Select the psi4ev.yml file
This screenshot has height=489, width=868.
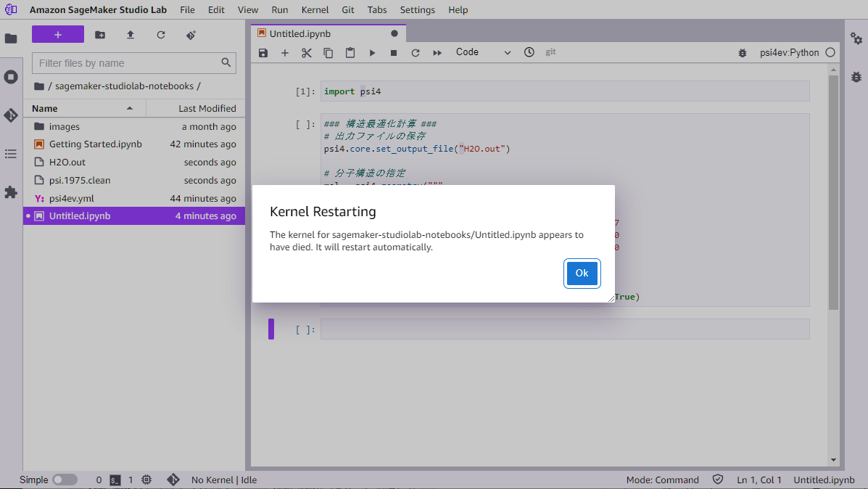pyautogui.click(x=134, y=198)
